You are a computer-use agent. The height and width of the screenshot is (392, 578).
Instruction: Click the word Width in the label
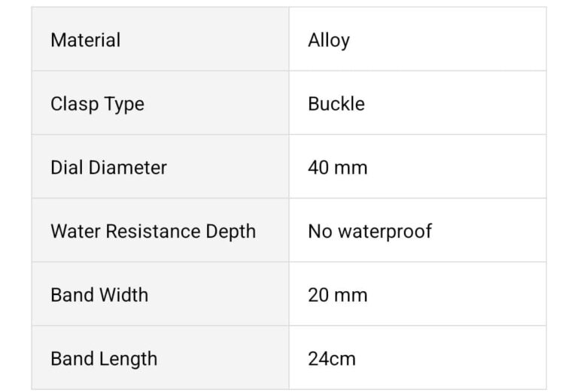tap(123, 295)
